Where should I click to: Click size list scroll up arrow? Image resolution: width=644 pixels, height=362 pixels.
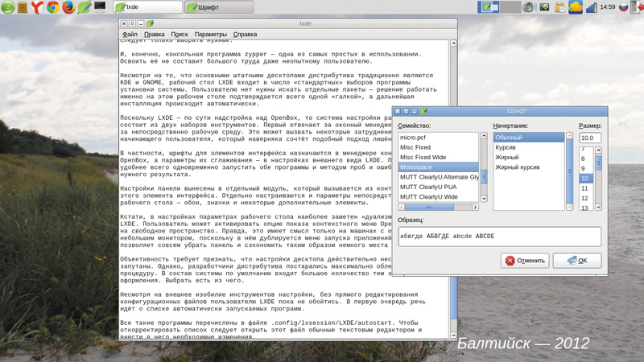[598, 150]
